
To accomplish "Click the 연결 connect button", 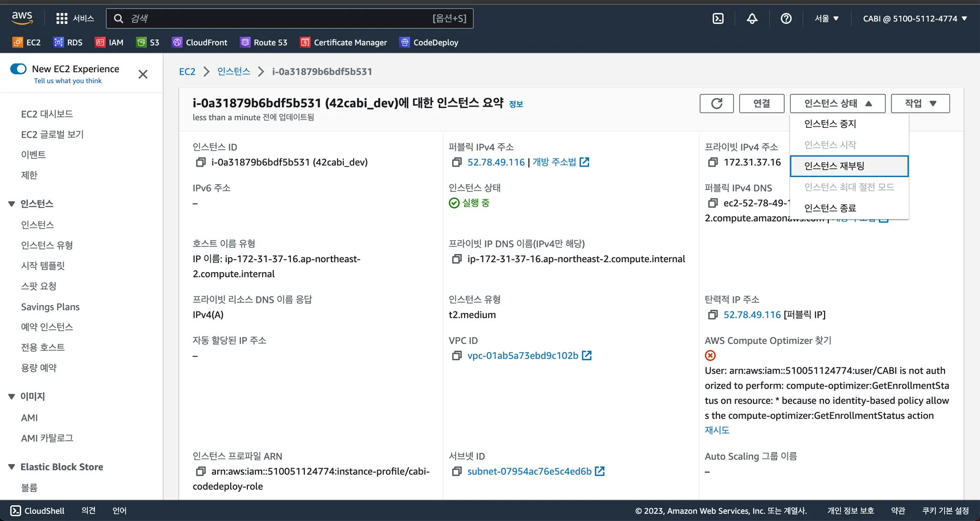I will [x=761, y=103].
